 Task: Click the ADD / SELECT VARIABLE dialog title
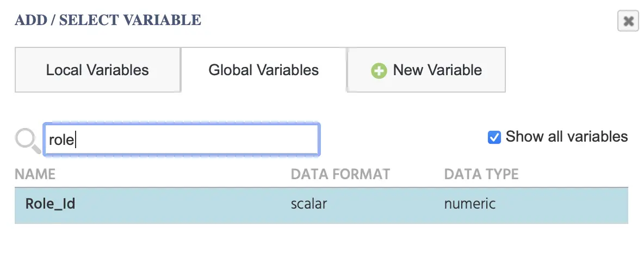tap(108, 20)
